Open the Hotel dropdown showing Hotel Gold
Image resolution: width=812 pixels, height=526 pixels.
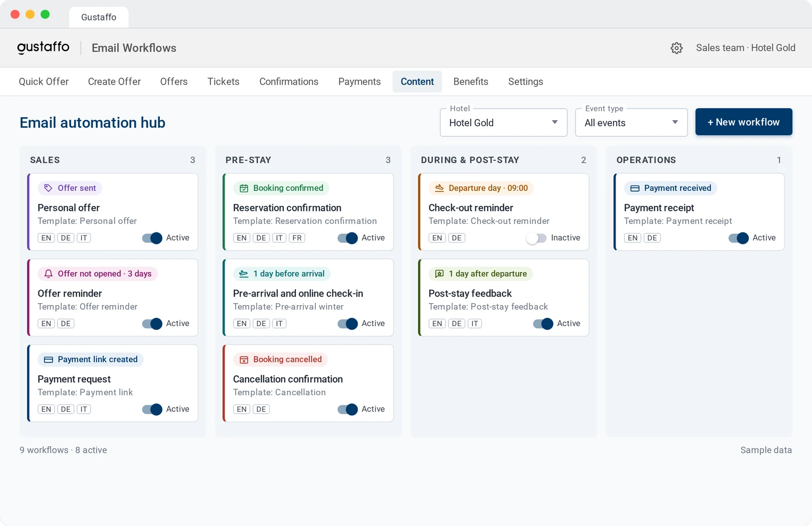(503, 123)
